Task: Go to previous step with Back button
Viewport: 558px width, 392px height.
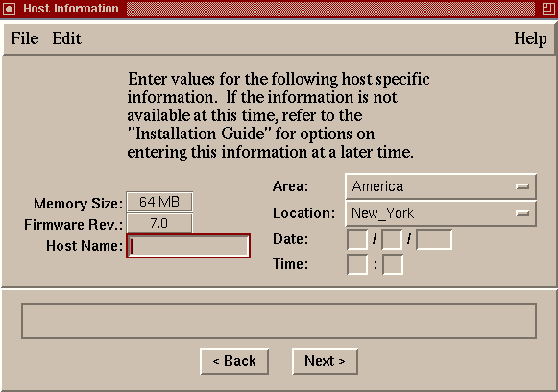Action: [x=234, y=361]
